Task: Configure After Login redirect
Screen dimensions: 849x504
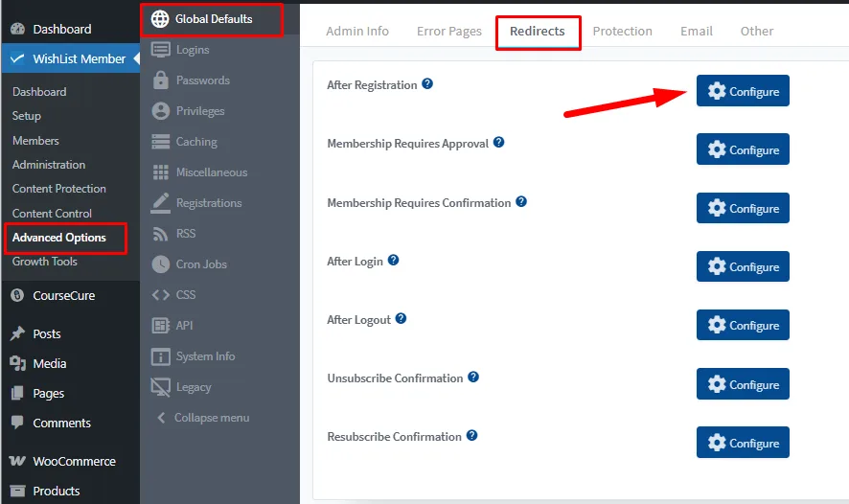Action: click(x=743, y=266)
